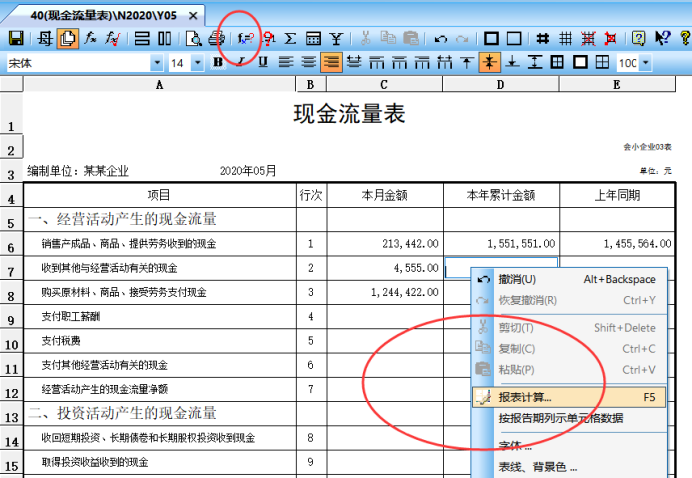Screen dimensions: 692x478
Task: Close the 现金流量表 document tab
Action: [194, 15]
